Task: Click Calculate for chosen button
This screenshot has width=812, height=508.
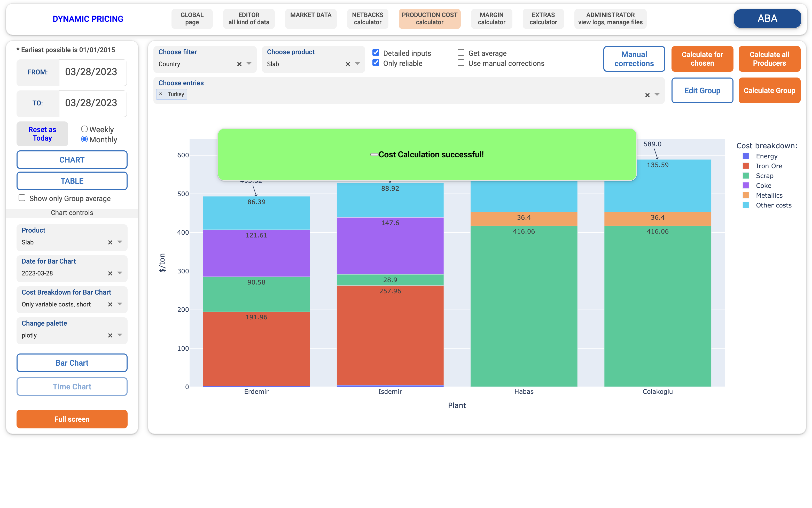Action: [702, 59]
